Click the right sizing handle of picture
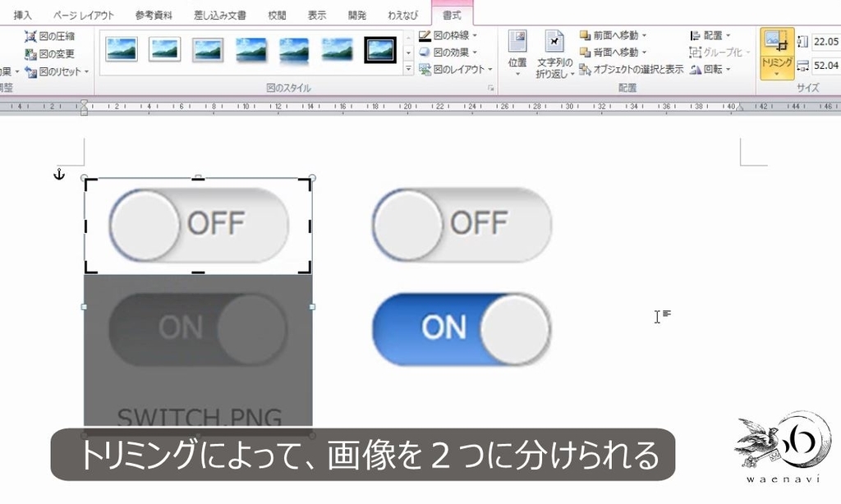Screen dimensions: 841x504 [312, 307]
